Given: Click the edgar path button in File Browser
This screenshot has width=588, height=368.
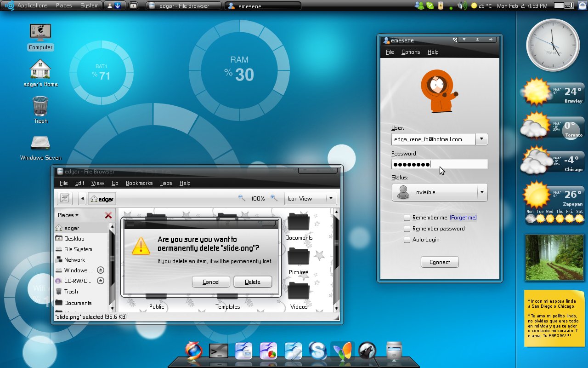Looking at the screenshot, I should click(102, 199).
